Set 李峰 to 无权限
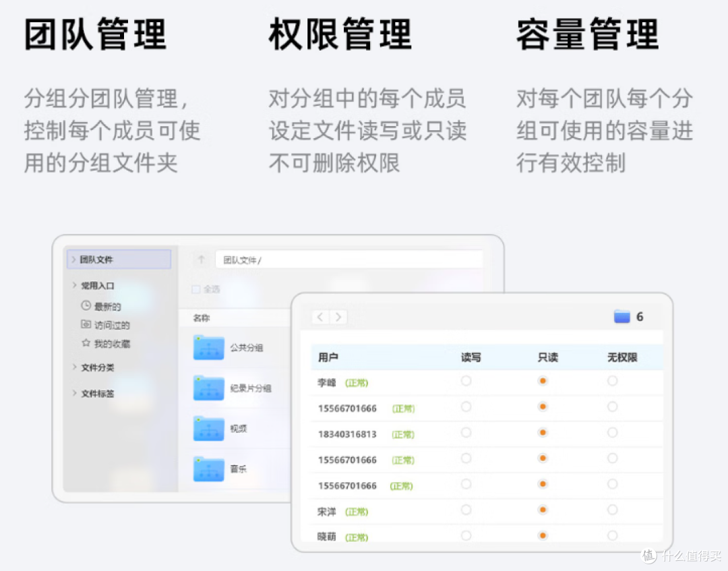 (612, 381)
